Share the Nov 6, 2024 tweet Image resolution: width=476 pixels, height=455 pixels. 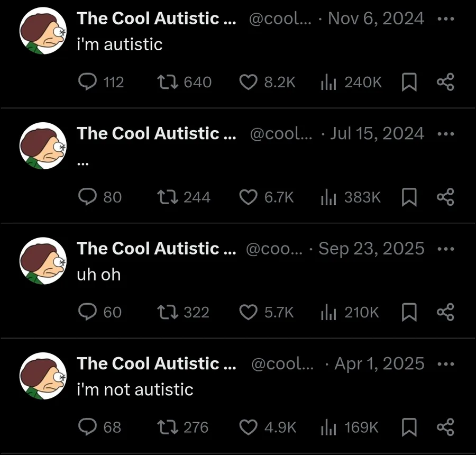(445, 82)
